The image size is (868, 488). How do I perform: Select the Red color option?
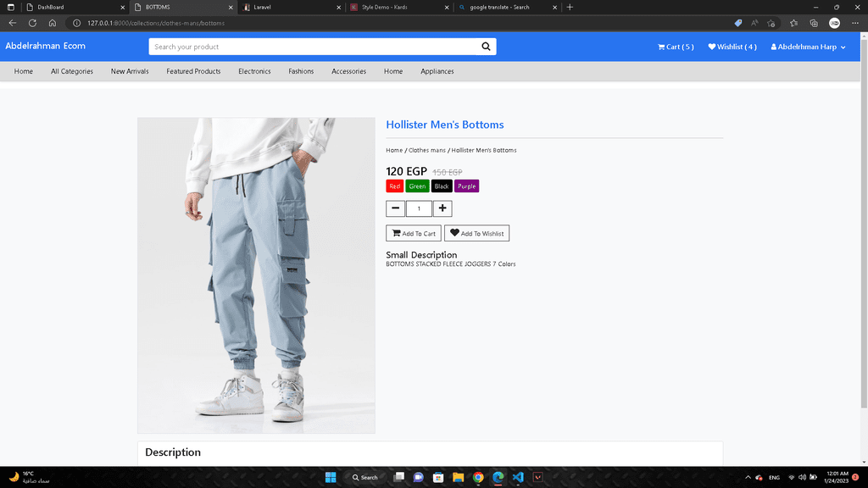point(395,186)
